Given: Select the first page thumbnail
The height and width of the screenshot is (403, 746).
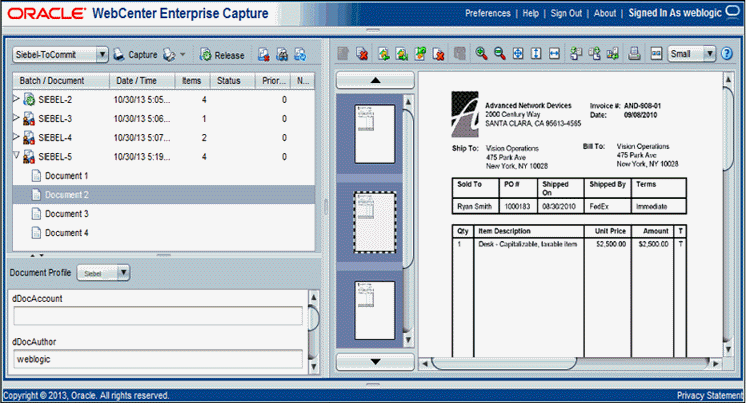Looking at the screenshot, I should pos(374,134).
